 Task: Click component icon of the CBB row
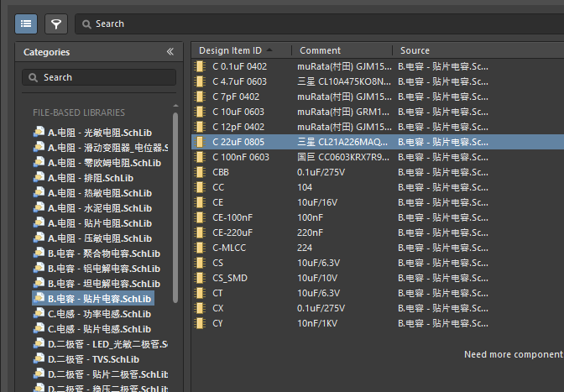(200, 172)
